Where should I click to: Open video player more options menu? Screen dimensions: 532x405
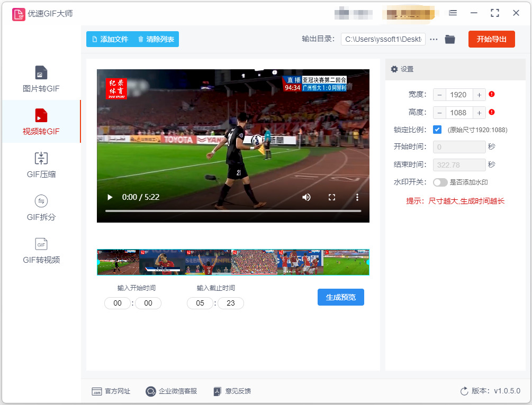357,197
